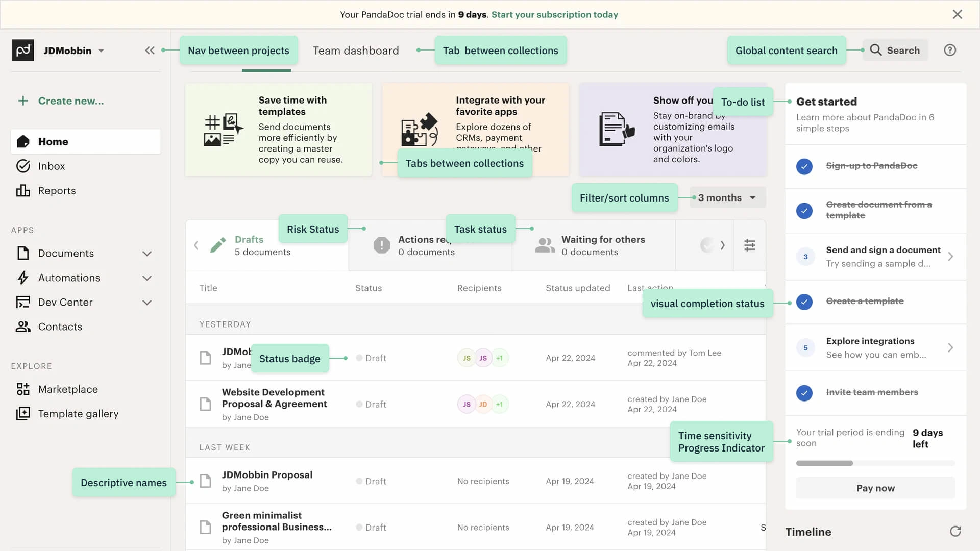Viewport: 980px width, 551px height.
Task: Expand the Dev Center menu chevron
Action: point(147,303)
